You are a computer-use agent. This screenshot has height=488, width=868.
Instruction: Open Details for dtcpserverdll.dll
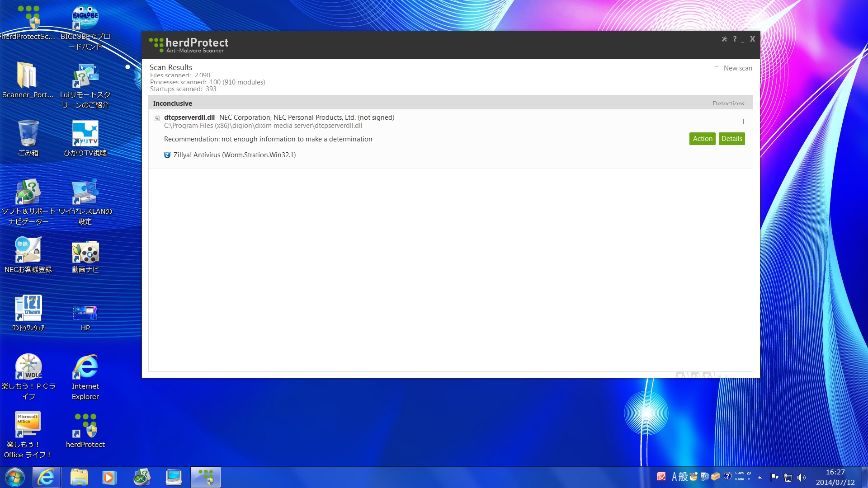click(x=731, y=139)
